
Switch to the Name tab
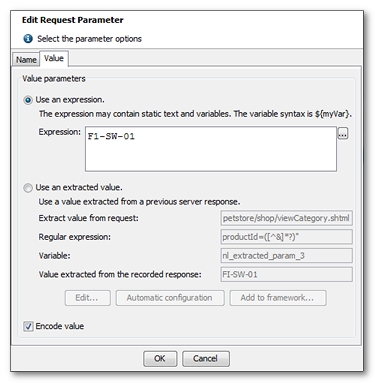pyautogui.click(x=26, y=60)
